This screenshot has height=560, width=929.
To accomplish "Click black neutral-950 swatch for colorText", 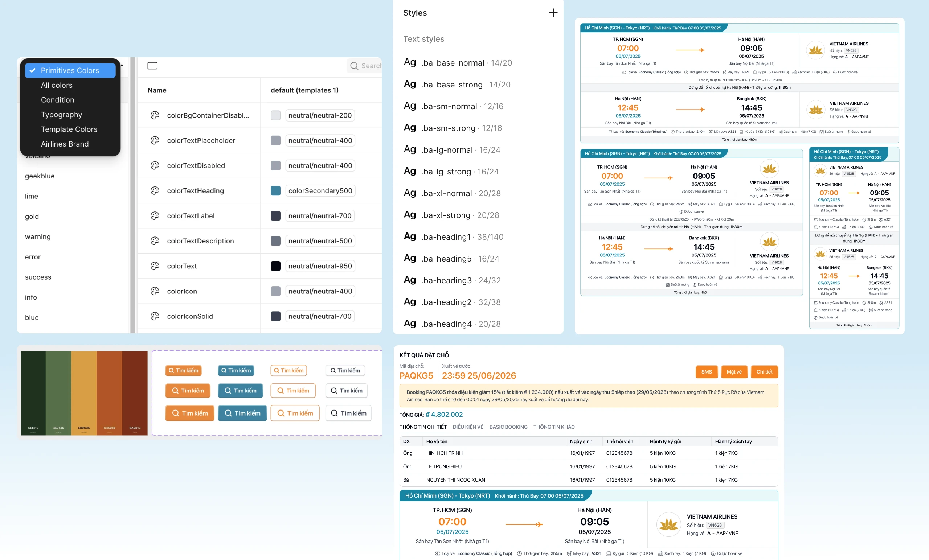I will pyautogui.click(x=275, y=266).
